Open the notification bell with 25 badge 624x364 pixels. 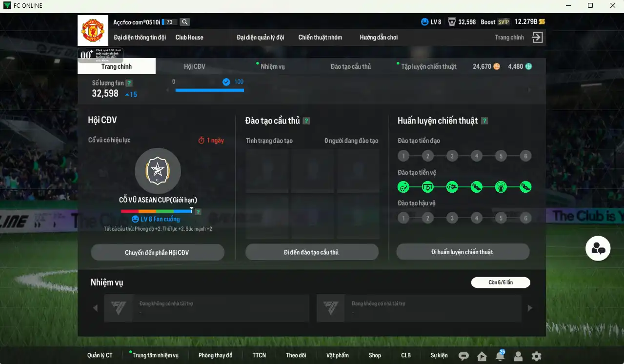500,356
